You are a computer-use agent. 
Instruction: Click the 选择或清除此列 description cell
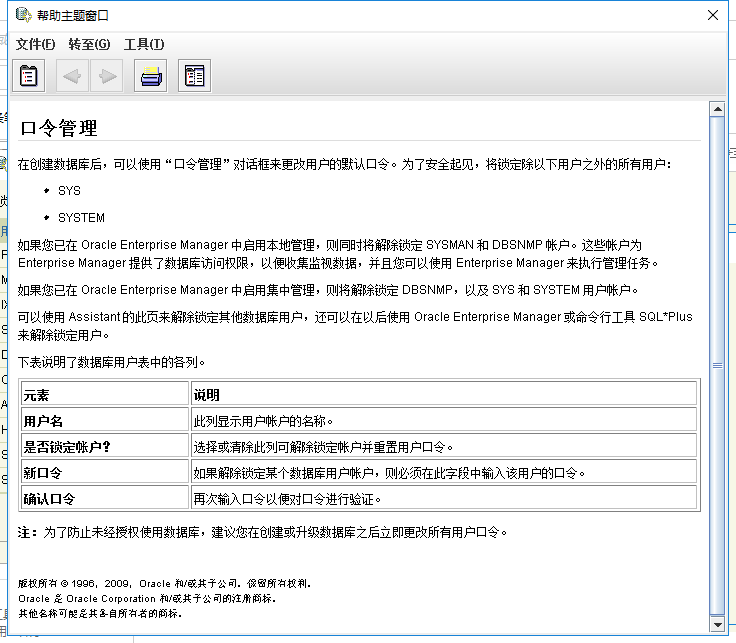coord(444,446)
